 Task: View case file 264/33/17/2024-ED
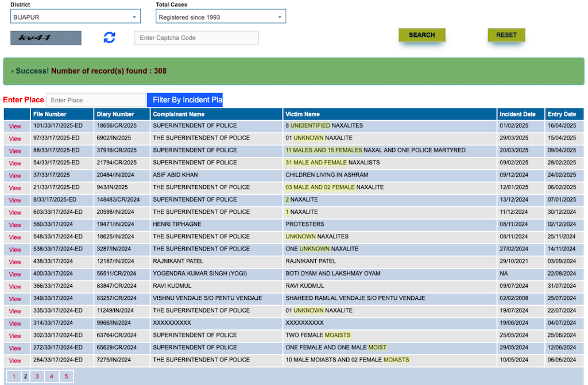[15, 361]
